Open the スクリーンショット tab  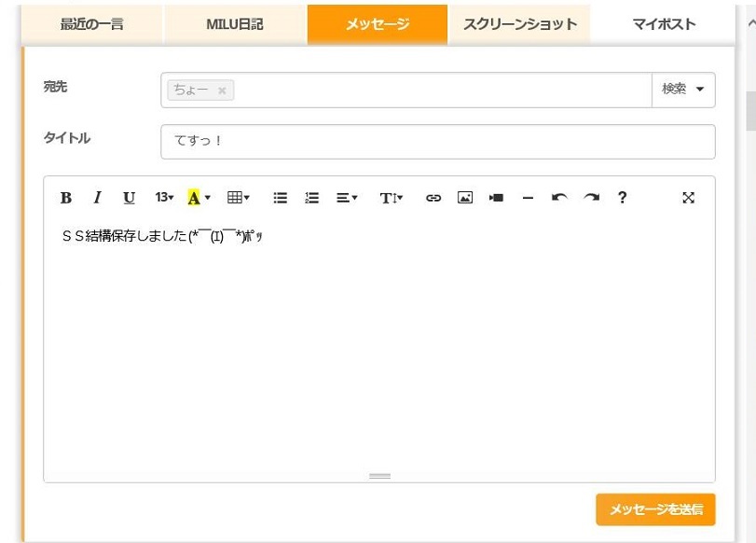pos(519,24)
